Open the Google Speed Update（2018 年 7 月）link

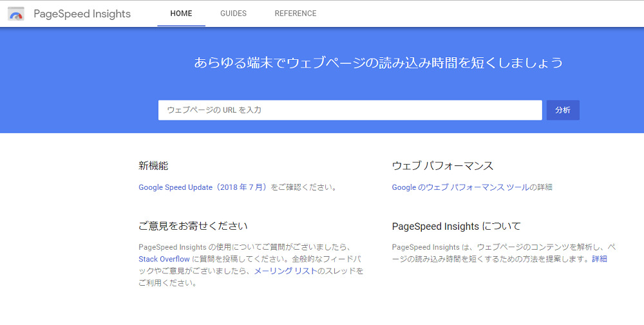(x=204, y=187)
